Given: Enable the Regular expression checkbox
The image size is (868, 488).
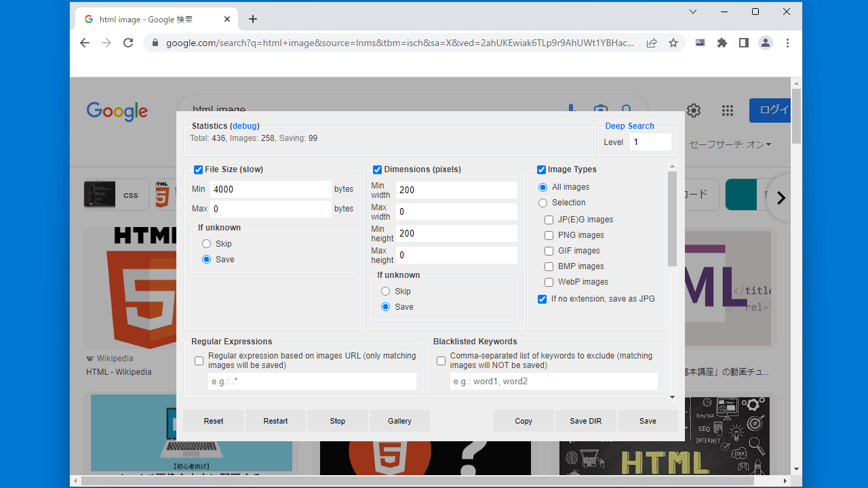Looking at the screenshot, I should 199,361.
